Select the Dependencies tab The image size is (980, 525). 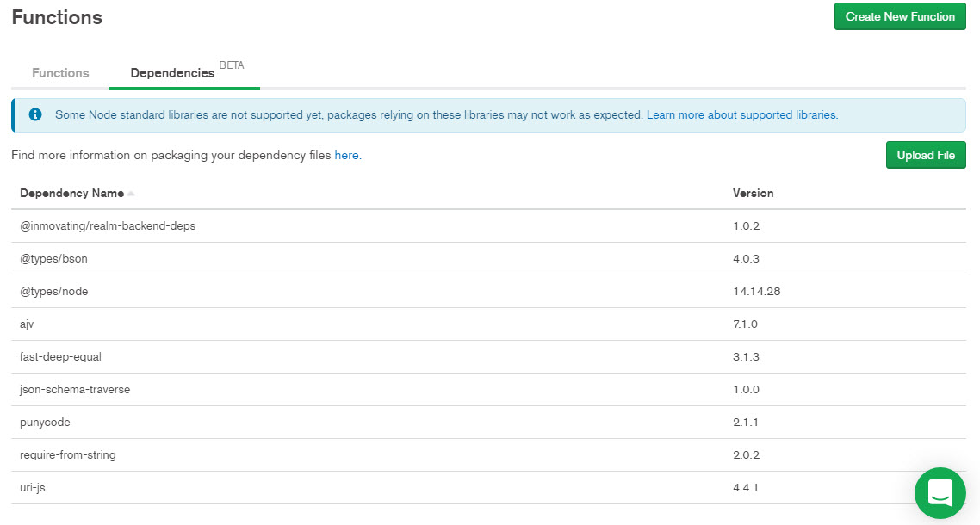tap(172, 73)
